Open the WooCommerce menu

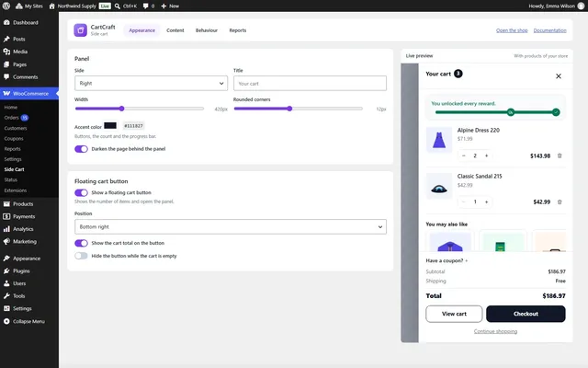[29, 94]
